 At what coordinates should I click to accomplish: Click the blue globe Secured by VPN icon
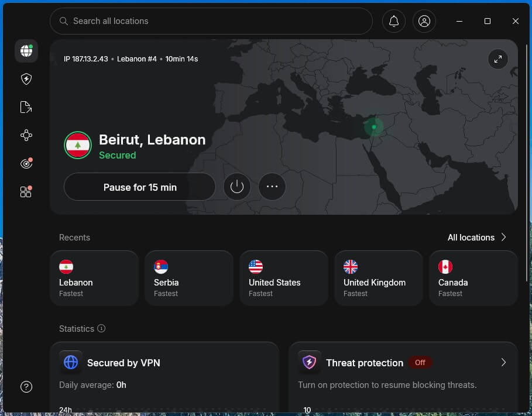click(71, 362)
